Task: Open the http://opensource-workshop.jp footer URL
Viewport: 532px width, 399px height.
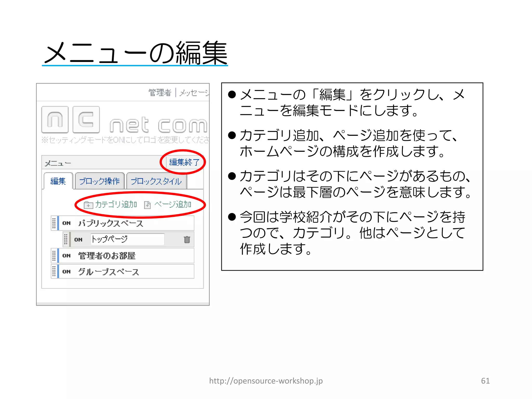Action: tap(266, 381)
